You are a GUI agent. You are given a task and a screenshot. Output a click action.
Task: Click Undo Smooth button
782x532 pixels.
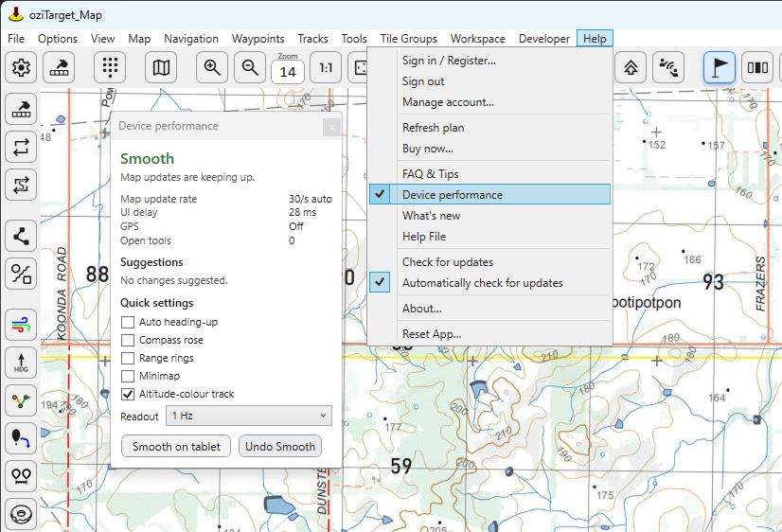coord(280,446)
